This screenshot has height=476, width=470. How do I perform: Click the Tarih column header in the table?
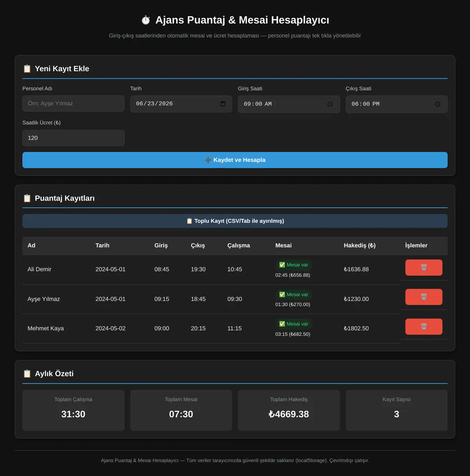pos(102,245)
